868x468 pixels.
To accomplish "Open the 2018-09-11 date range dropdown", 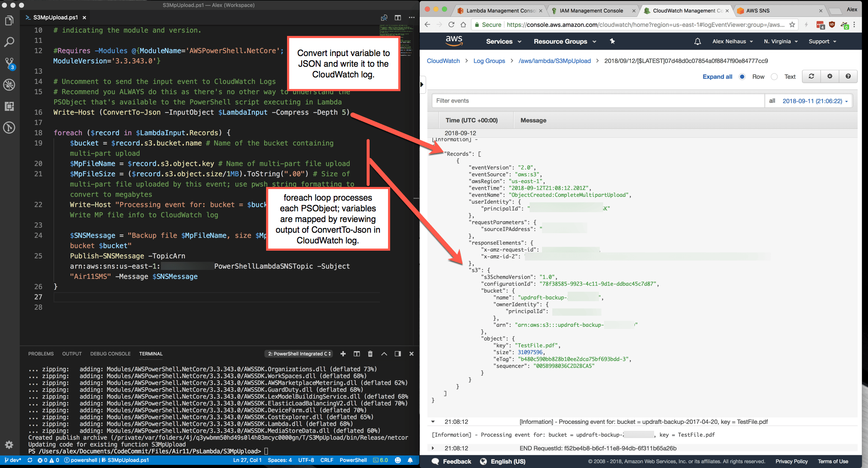I will (x=815, y=101).
